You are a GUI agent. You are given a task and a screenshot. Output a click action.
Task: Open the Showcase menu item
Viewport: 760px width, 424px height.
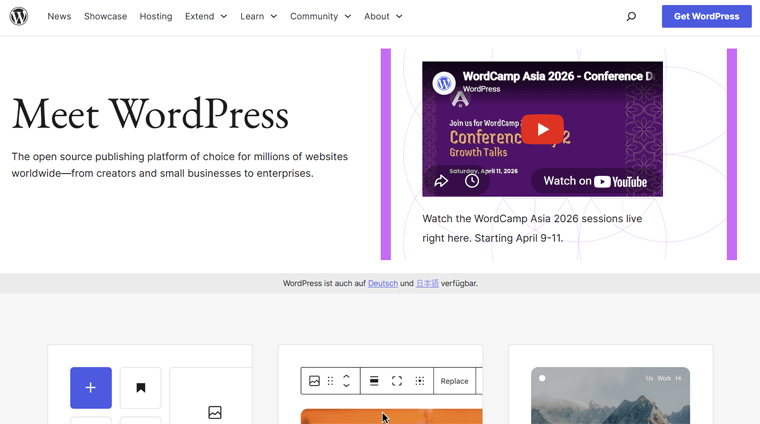tap(105, 16)
